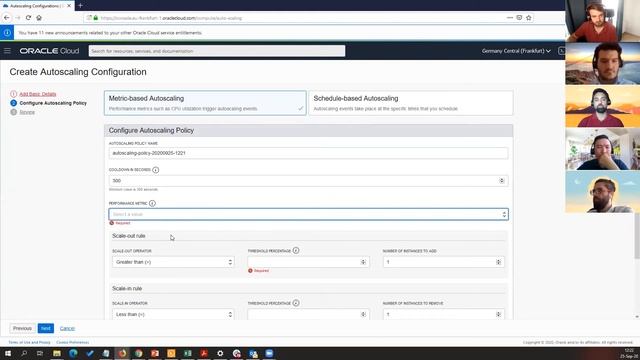Screen dimensions: 640x360
Task: Open the Scale-out Operator dropdown
Action: pos(173,262)
